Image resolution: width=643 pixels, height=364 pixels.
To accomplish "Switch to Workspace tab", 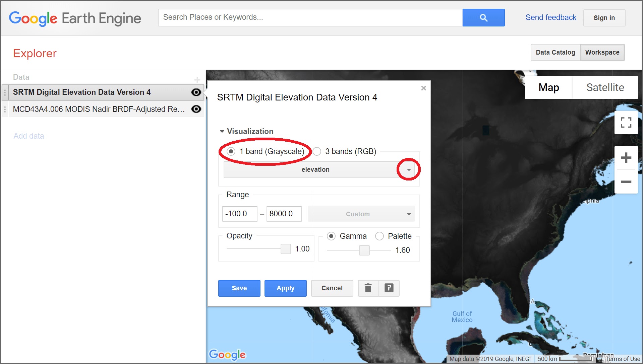I will point(602,53).
